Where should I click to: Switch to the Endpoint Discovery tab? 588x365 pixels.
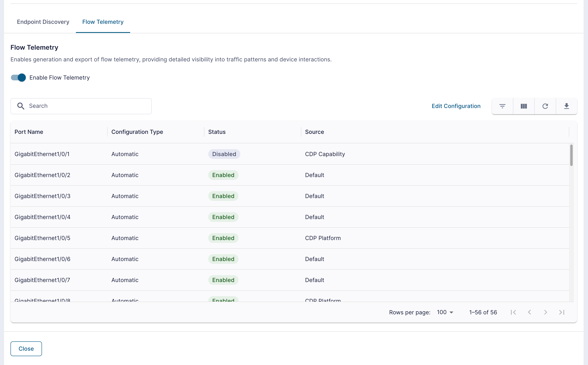(x=43, y=22)
